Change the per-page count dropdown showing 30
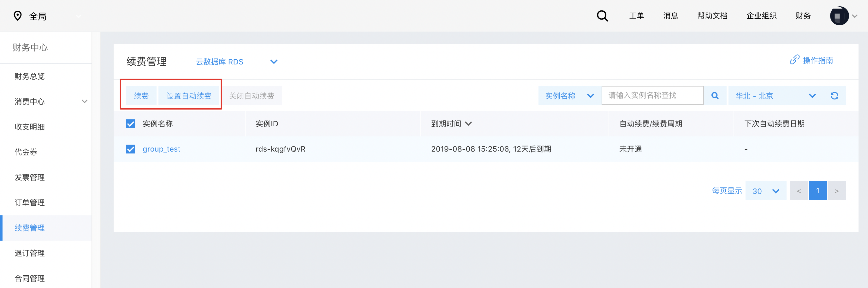 [x=765, y=191]
